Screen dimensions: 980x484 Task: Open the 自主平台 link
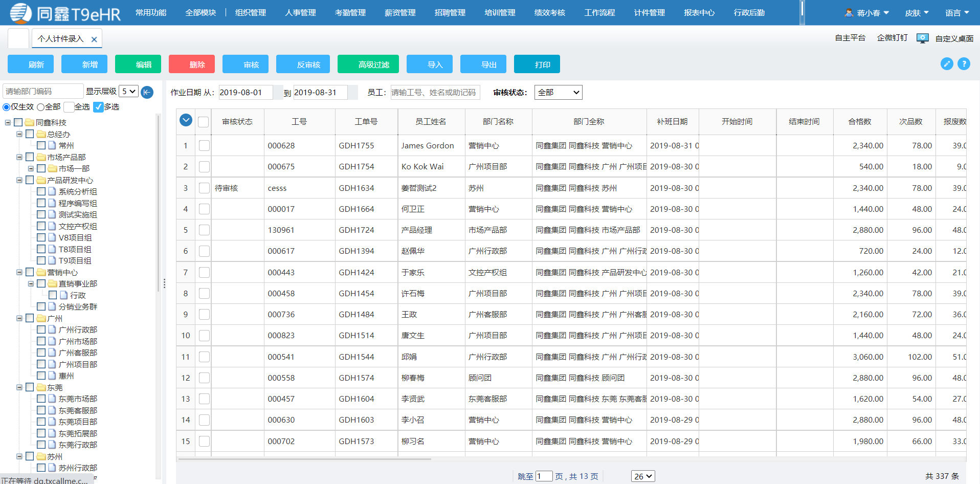(x=850, y=38)
